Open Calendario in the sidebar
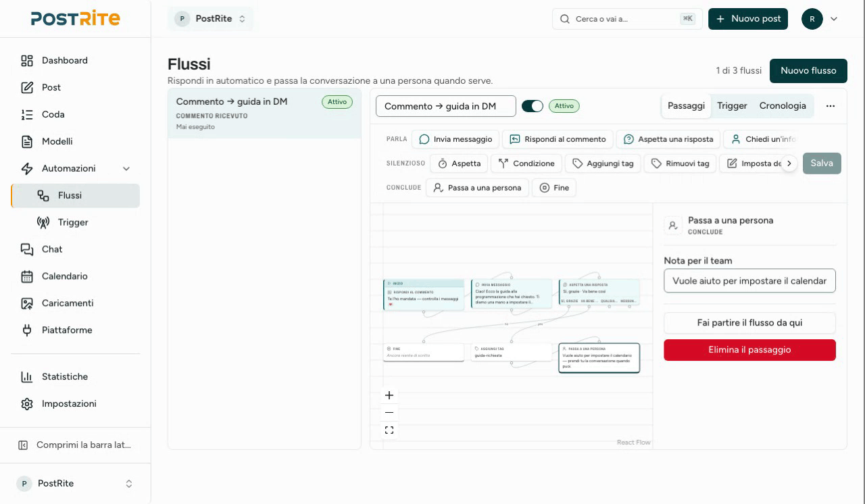The width and height of the screenshot is (865, 504). point(75,276)
